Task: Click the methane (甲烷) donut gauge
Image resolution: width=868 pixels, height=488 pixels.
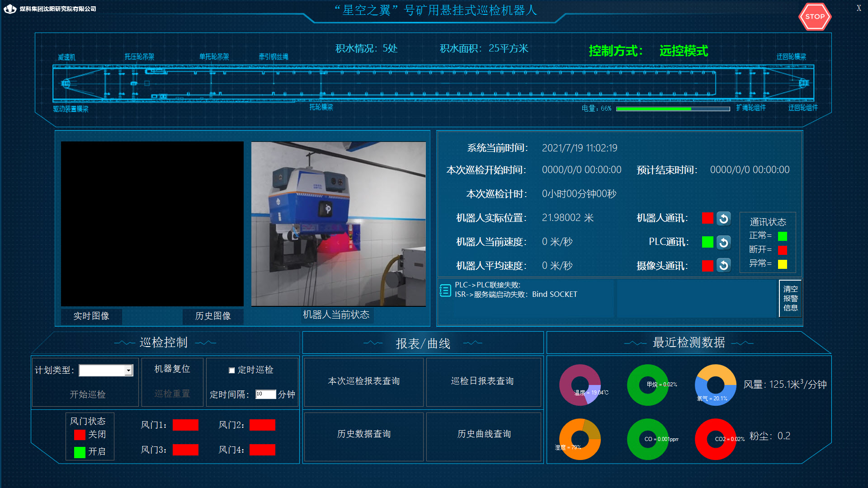Action: click(648, 385)
